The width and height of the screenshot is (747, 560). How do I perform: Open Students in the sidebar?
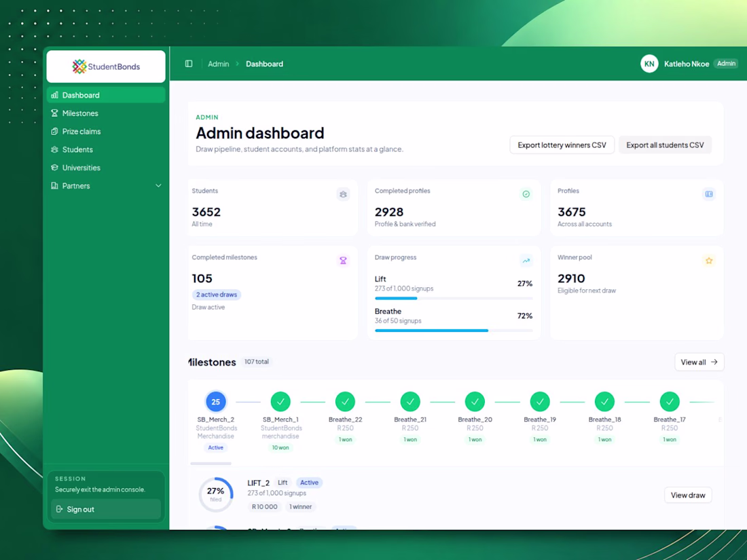[x=106, y=149]
